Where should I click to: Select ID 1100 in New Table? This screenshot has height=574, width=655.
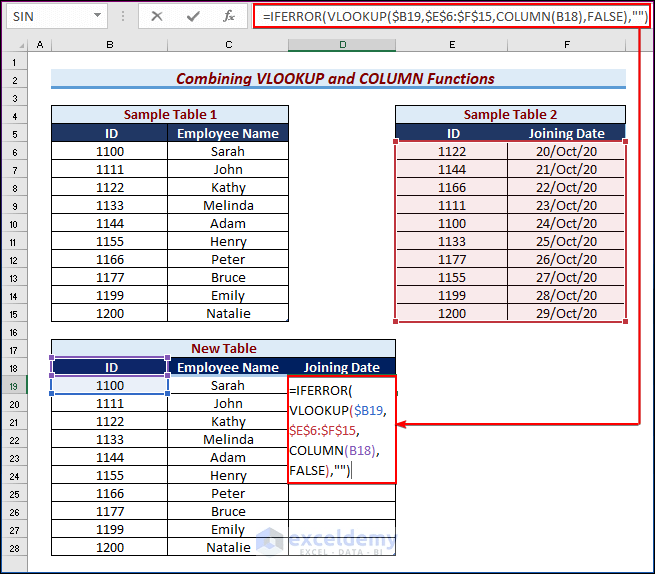point(110,385)
